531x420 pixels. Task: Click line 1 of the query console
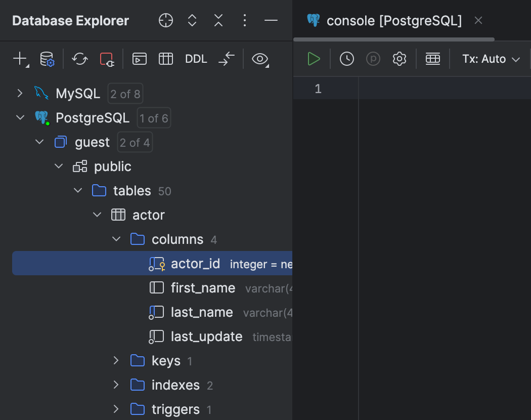[405, 88]
